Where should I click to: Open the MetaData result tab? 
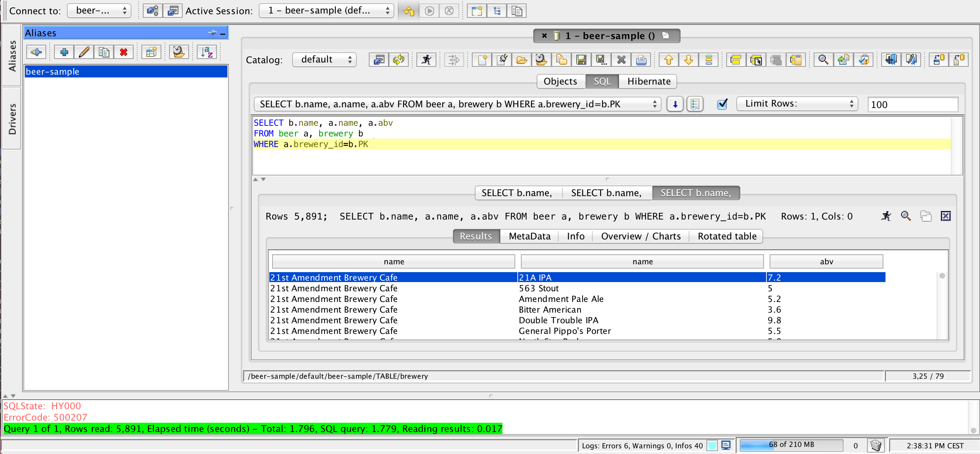click(x=529, y=236)
